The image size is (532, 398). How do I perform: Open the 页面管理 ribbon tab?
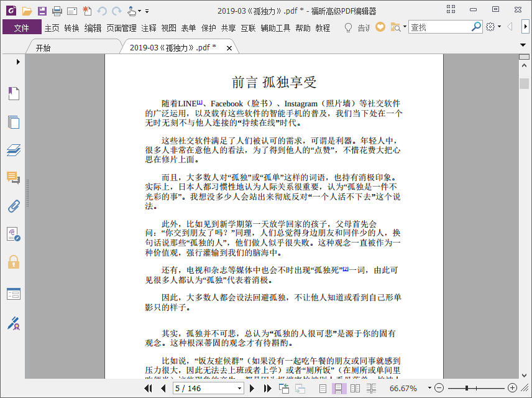click(x=121, y=28)
